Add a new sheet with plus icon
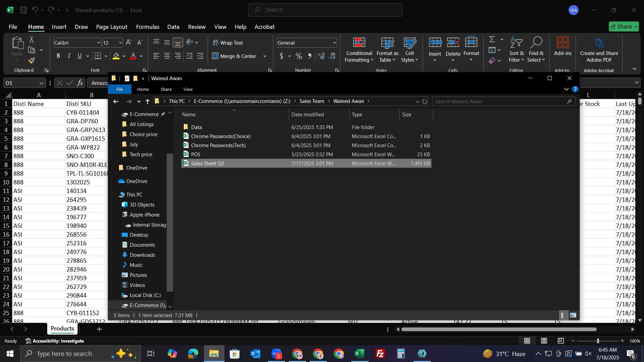The width and height of the screenshot is (644, 362). pos(99,329)
